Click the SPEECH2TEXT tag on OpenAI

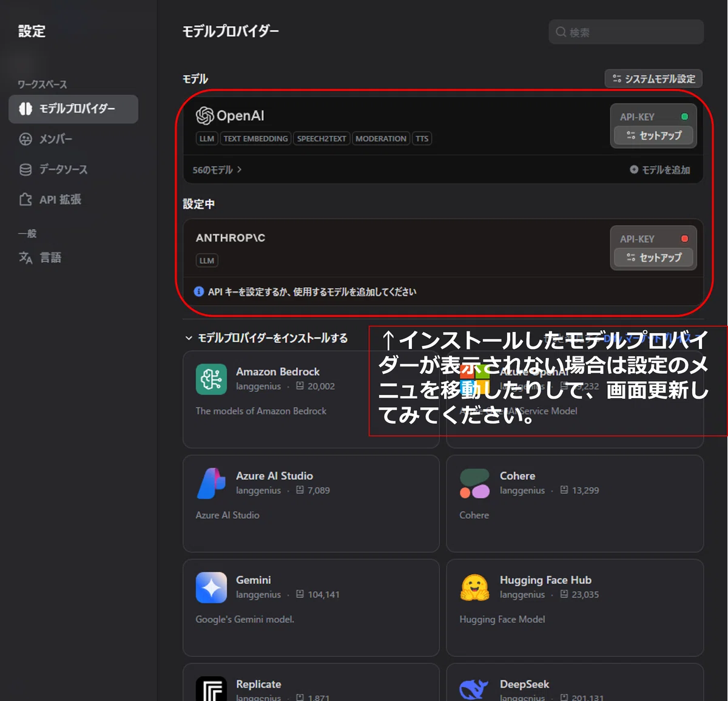click(x=322, y=138)
